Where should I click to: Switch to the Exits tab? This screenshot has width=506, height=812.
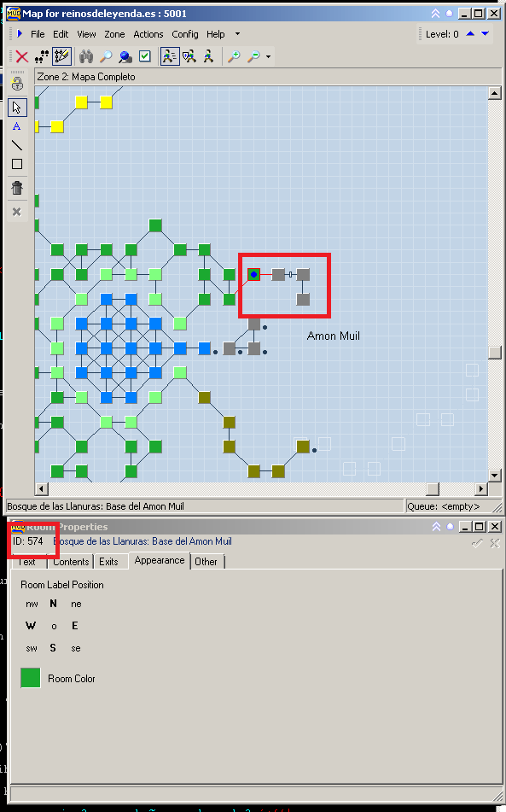[x=108, y=562]
